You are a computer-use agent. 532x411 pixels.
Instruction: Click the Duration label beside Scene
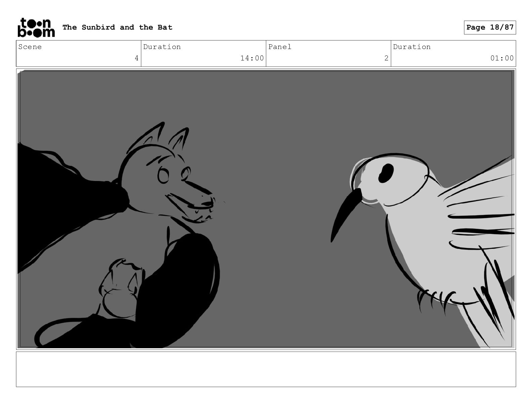[162, 47]
